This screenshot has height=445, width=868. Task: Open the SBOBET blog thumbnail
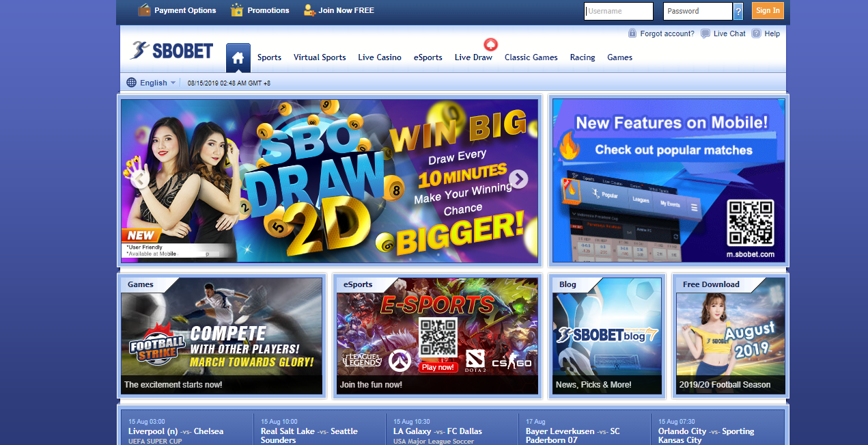(x=607, y=335)
